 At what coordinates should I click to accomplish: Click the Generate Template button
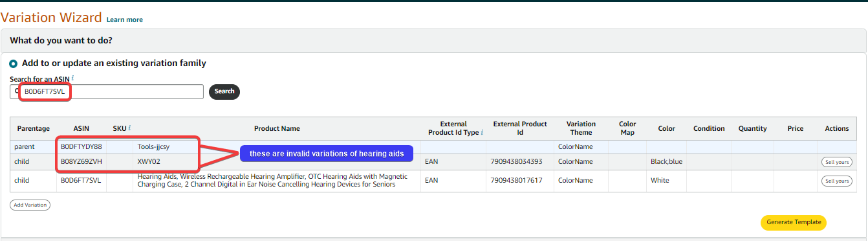[x=794, y=222]
